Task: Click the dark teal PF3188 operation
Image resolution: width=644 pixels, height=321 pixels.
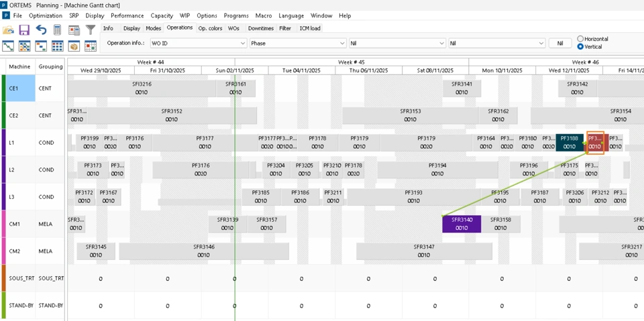Action: click(569, 142)
